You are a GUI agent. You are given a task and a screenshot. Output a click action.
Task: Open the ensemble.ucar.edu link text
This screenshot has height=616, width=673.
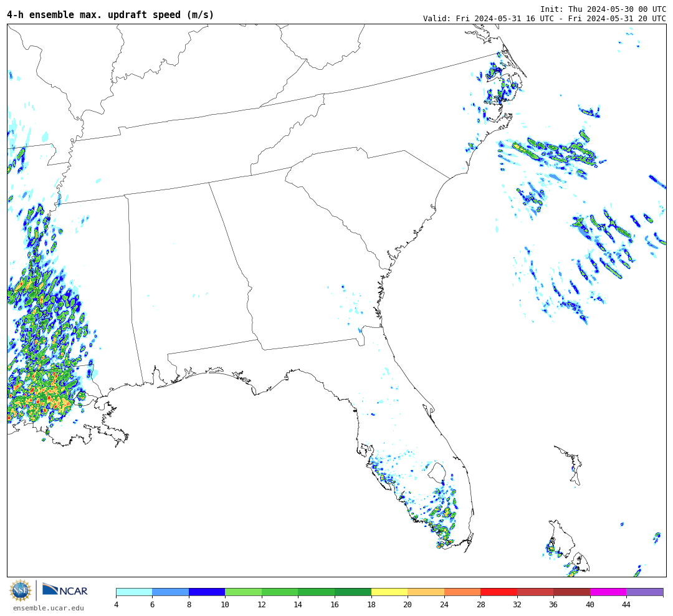point(49,608)
